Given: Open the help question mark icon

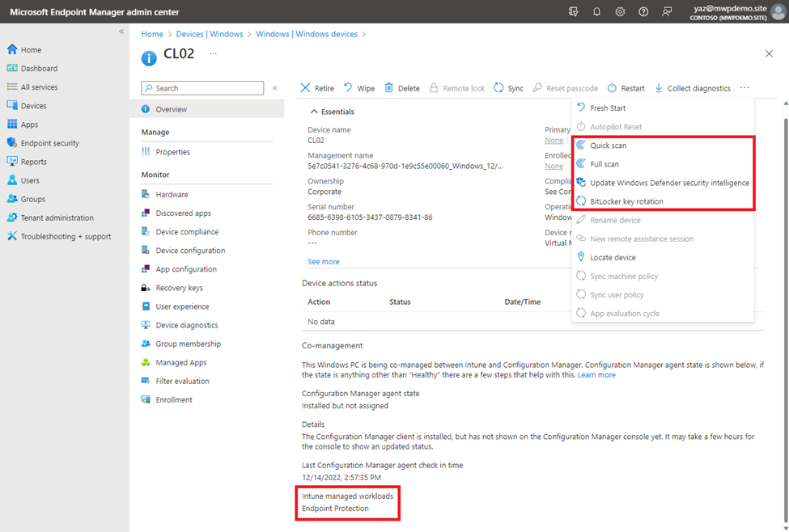Looking at the screenshot, I should [643, 11].
